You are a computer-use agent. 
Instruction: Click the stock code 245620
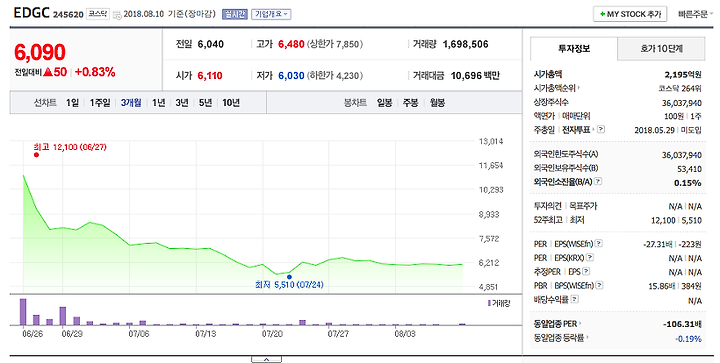(x=68, y=15)
